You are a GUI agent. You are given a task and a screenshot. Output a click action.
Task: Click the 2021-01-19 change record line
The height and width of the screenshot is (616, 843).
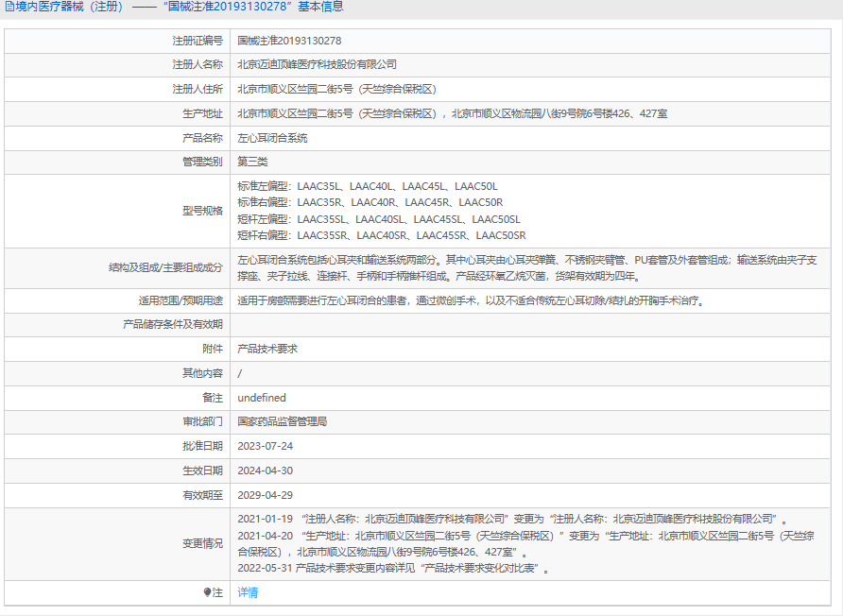[513, 520]
